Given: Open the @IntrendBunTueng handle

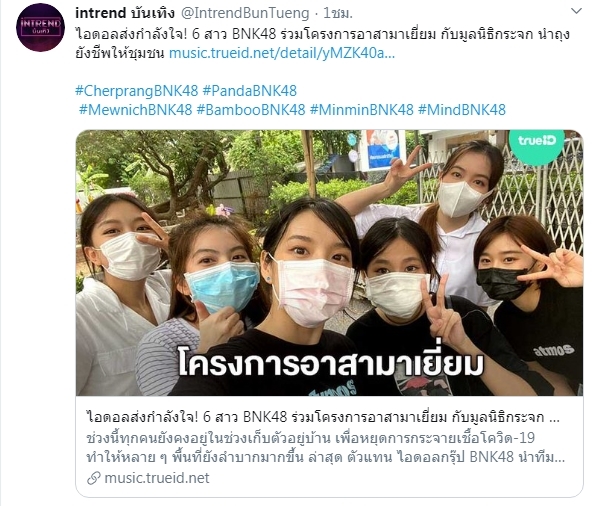Looking at the screenshot, I should click(244, 13).
